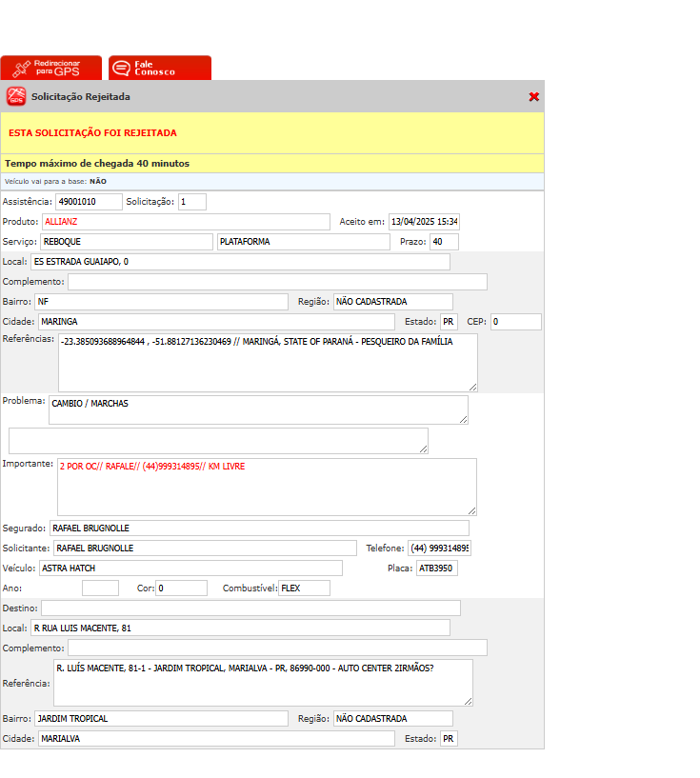This screenshot has width=700, height=778.
Task: Click the GPS logo icon in dialog header
Action: pyautogui.click(x=16, y=96)
